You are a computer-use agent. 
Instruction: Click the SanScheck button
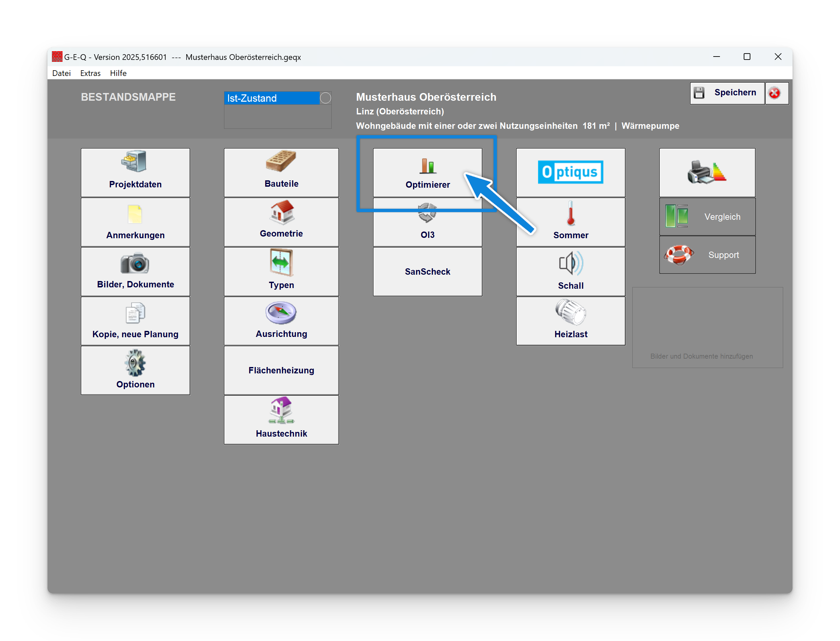(427, 272)
